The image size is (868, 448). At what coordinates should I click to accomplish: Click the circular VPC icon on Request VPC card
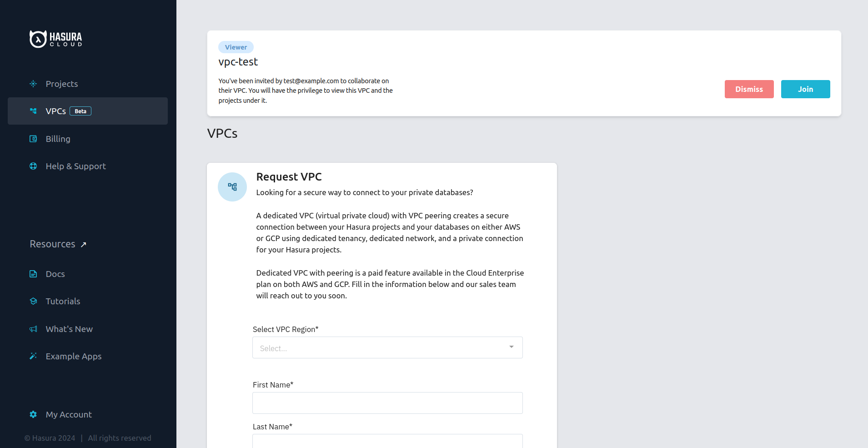(x=232, y=186)
